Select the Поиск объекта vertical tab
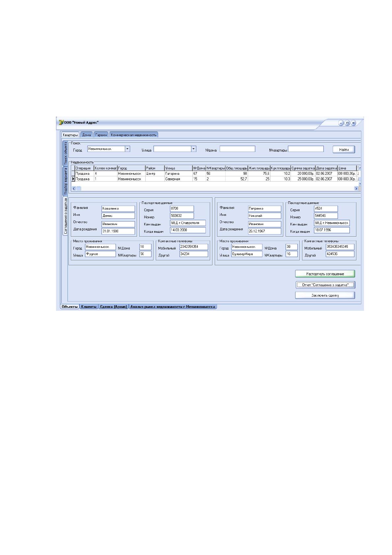Viewport: 392px width, 555px height. [65, 153]
